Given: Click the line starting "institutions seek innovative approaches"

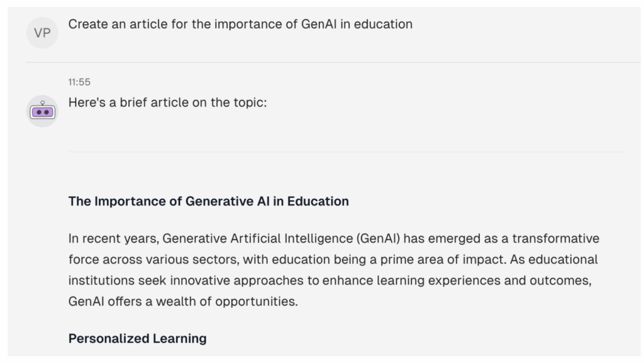Looking at the screenshot, I should tap(330, 280).
